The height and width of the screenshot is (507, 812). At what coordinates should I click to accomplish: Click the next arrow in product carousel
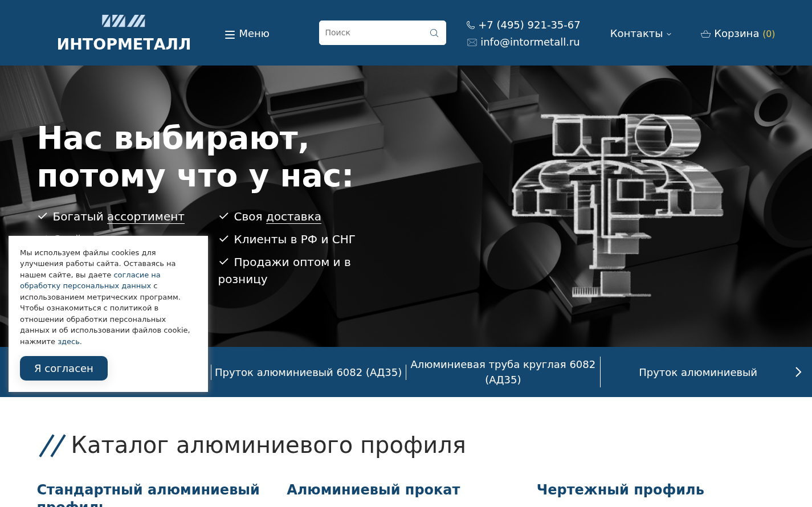click(x=798, y=372)
